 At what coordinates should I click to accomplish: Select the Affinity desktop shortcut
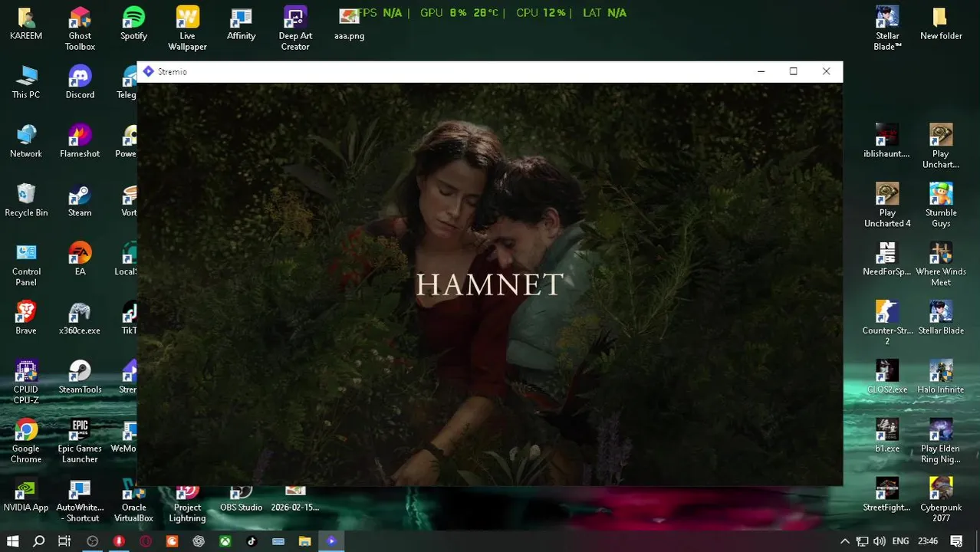tap(241, 24)
